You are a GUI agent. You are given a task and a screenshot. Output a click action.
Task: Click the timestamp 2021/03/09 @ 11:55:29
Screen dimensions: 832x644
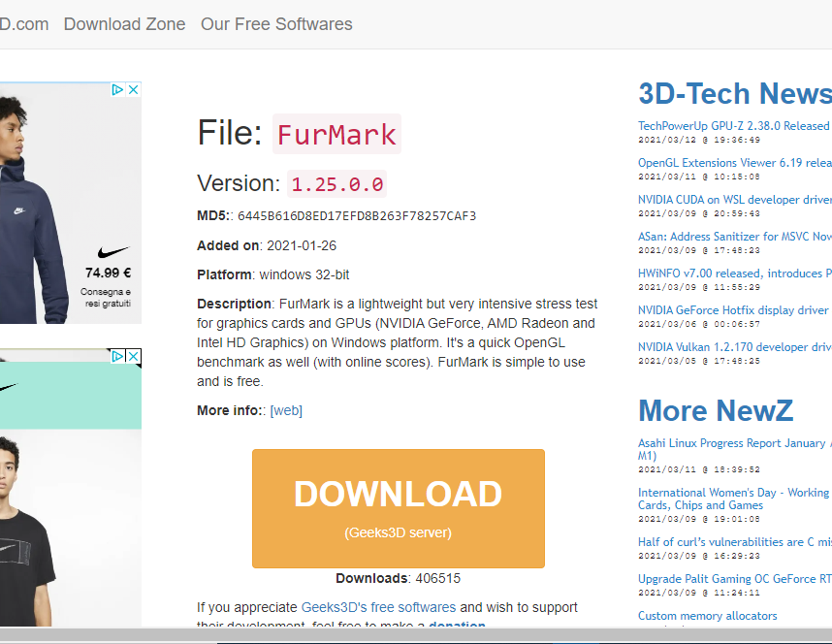point(699,287)
